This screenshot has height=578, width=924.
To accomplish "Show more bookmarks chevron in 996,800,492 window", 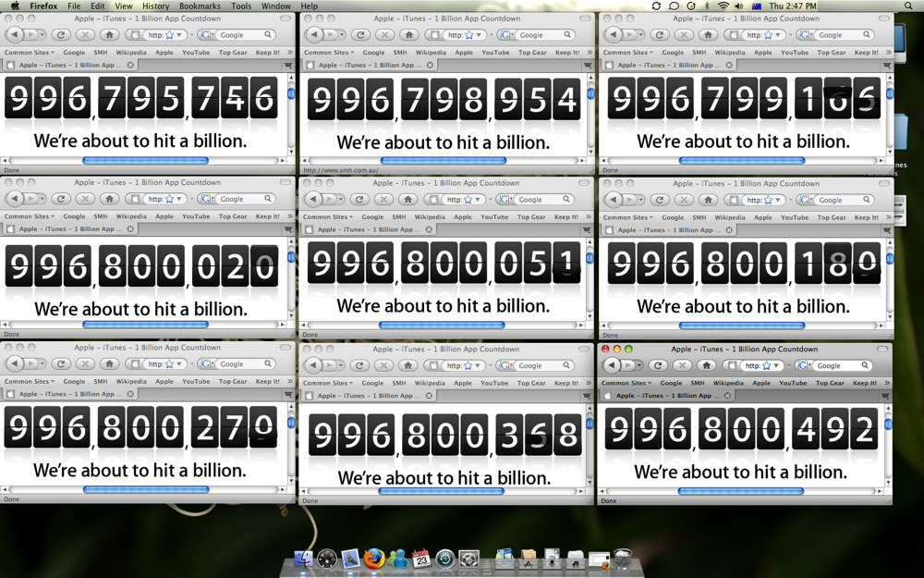I will [x=886, y=383].
